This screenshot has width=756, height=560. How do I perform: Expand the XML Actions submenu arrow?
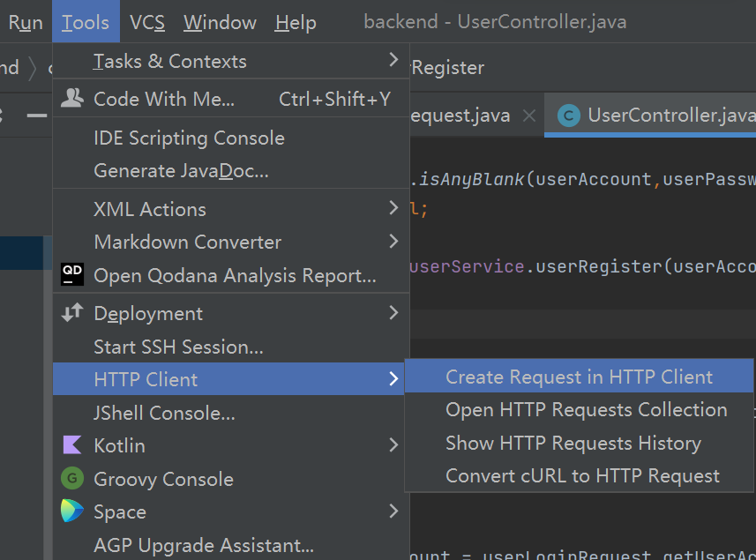tap(393, 208)
